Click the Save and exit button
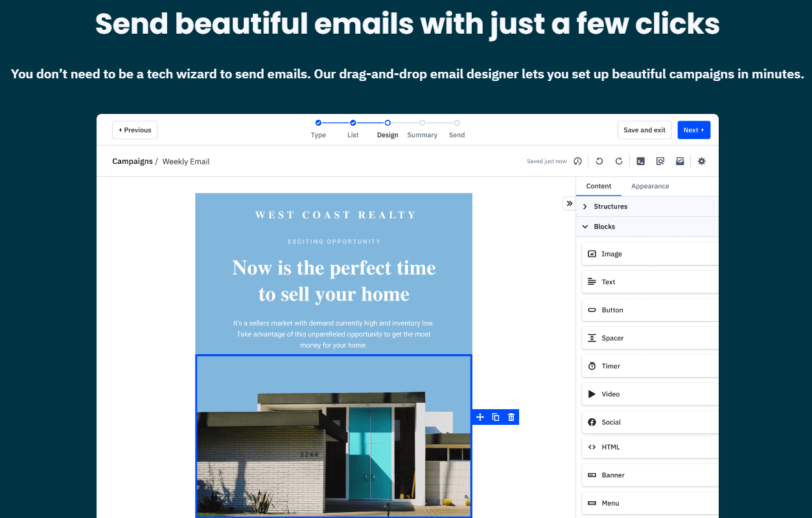Image resolution: width=812 pixels, height=518 pixels. (644, 129)
